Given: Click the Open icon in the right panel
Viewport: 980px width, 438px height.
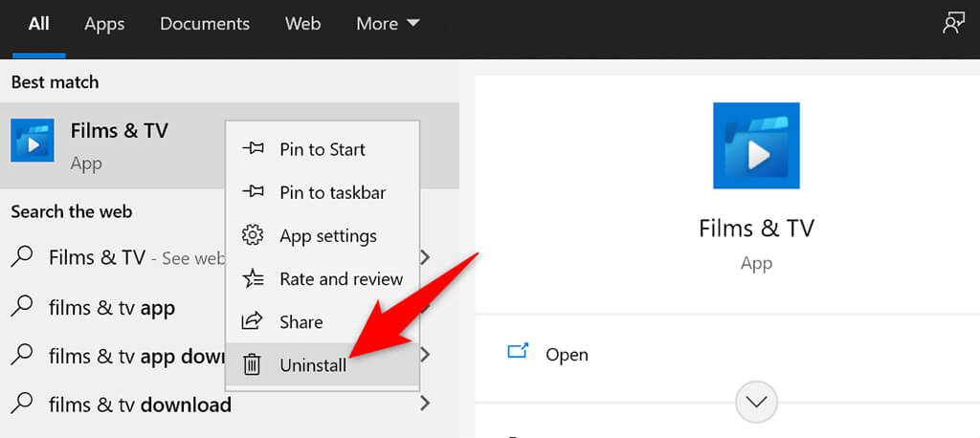Looking at the screenshot, I should tap(518, 354).
